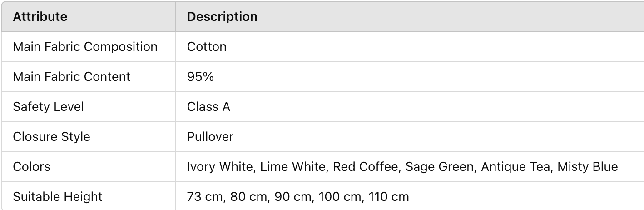Select the Closure Style attribute cell
This screenshot has width=644, height=210.
[51, 136]
